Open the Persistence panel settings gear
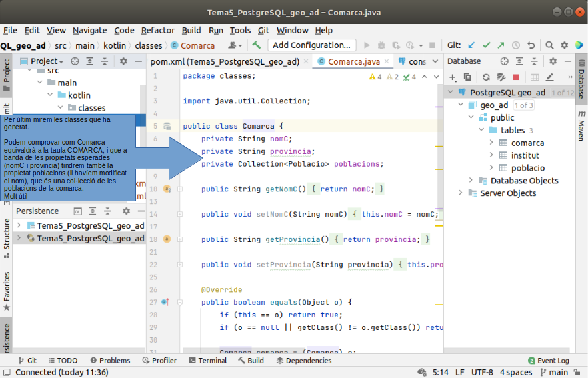The image size is (588, 378). click(125, 211)
